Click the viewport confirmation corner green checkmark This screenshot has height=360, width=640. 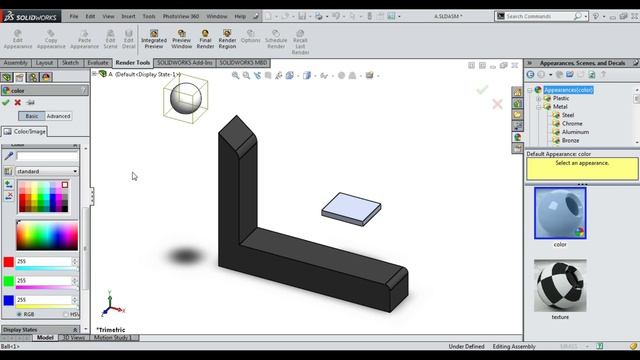click(x=482, y=89)
